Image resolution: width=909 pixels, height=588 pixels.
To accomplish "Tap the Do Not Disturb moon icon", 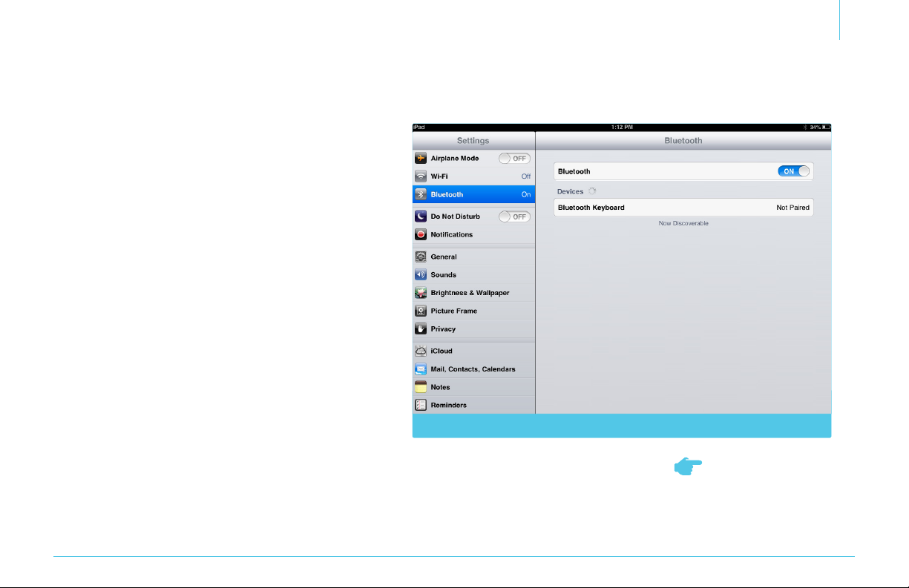I will 421,217.
